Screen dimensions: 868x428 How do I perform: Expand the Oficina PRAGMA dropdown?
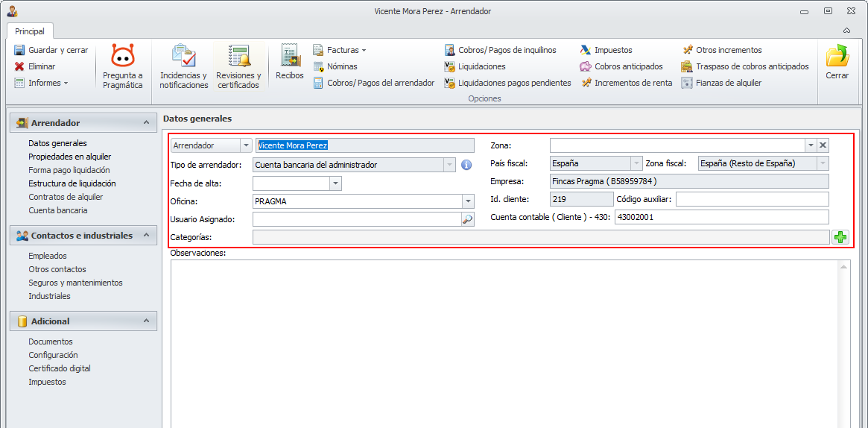tap(468, 201)
